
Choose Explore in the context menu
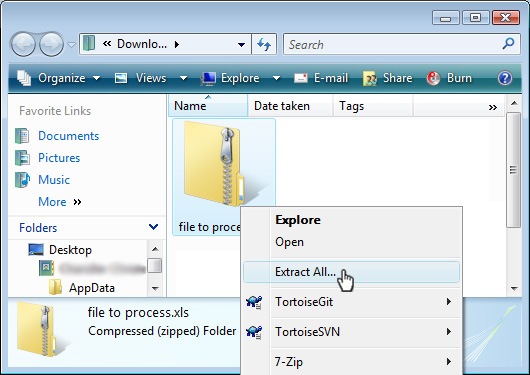[298, 220]
